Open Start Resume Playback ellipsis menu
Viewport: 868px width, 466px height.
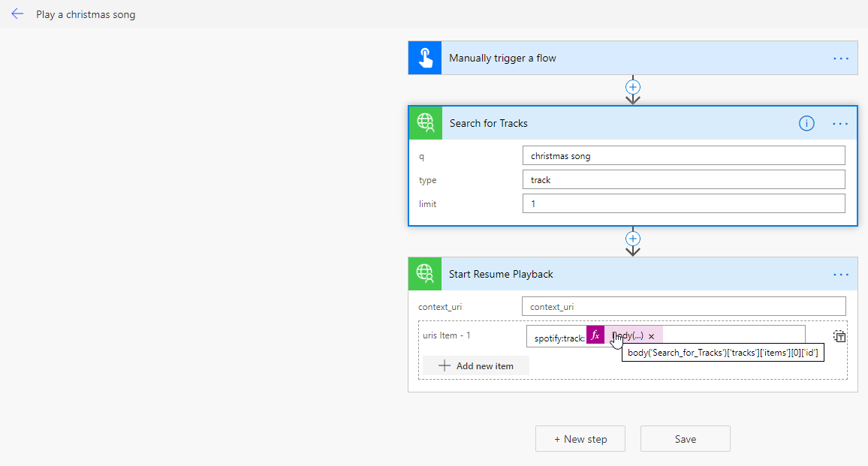tap(840, 275)
